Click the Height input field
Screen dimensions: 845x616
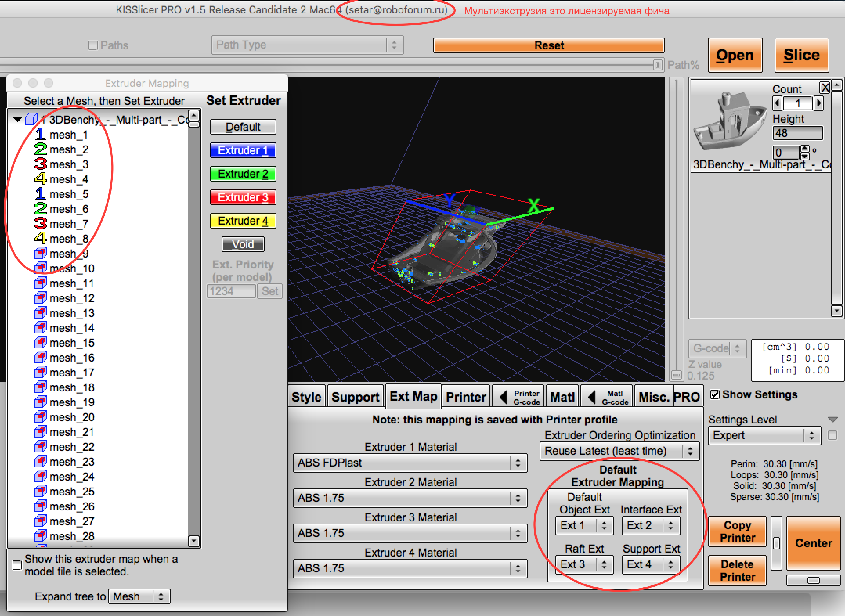[x=797, y=133]
